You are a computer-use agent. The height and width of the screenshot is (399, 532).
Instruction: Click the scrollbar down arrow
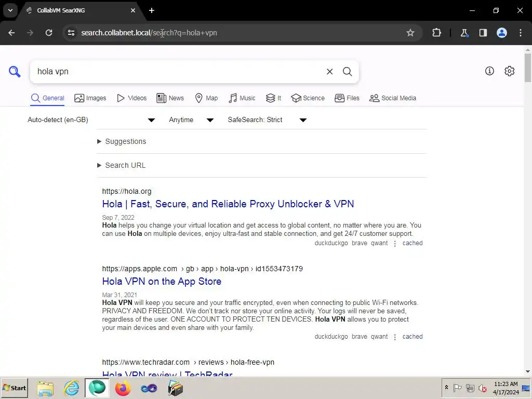tap(528, 371)
